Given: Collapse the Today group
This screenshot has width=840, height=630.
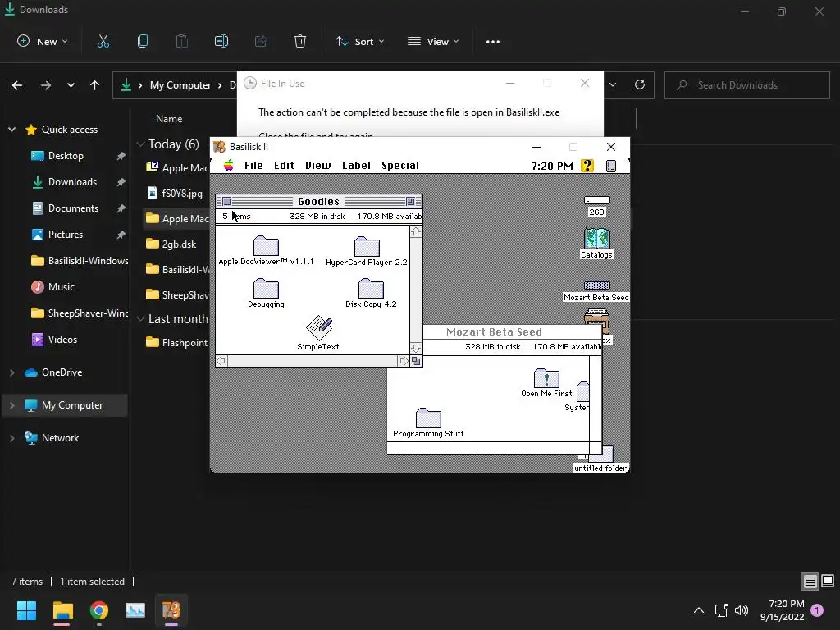Looking at the screenshot, I should click(141, 144).
